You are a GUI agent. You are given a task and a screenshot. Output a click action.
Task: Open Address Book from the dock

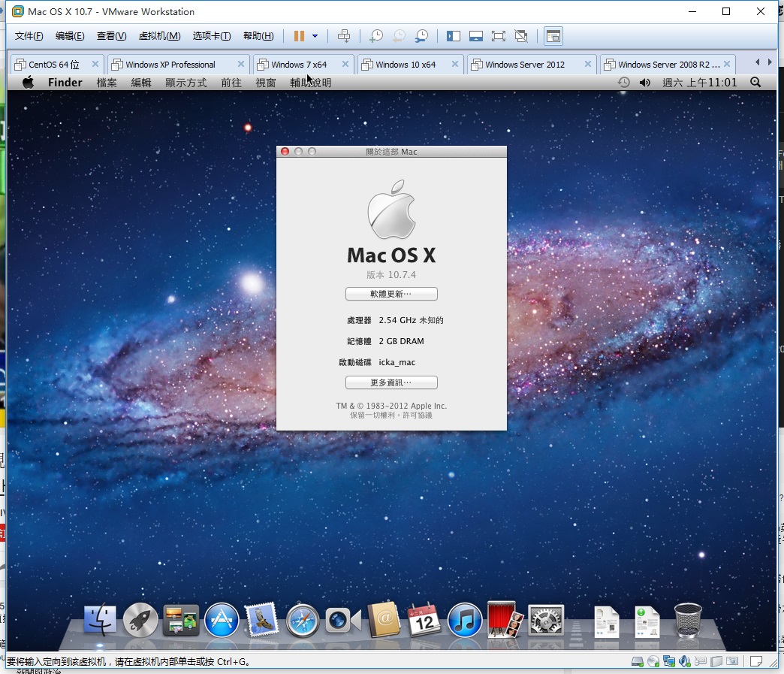pyautogui.click(x=384, y=621)
